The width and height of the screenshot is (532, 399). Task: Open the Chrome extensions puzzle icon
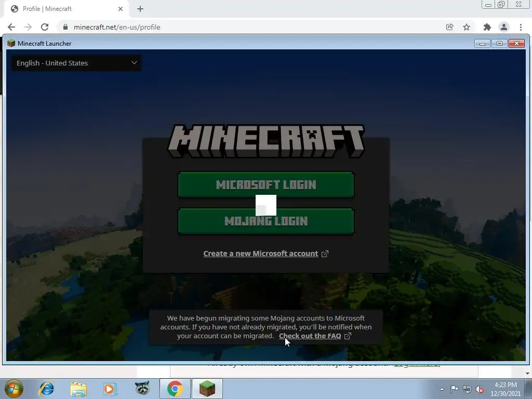[487, 27]
